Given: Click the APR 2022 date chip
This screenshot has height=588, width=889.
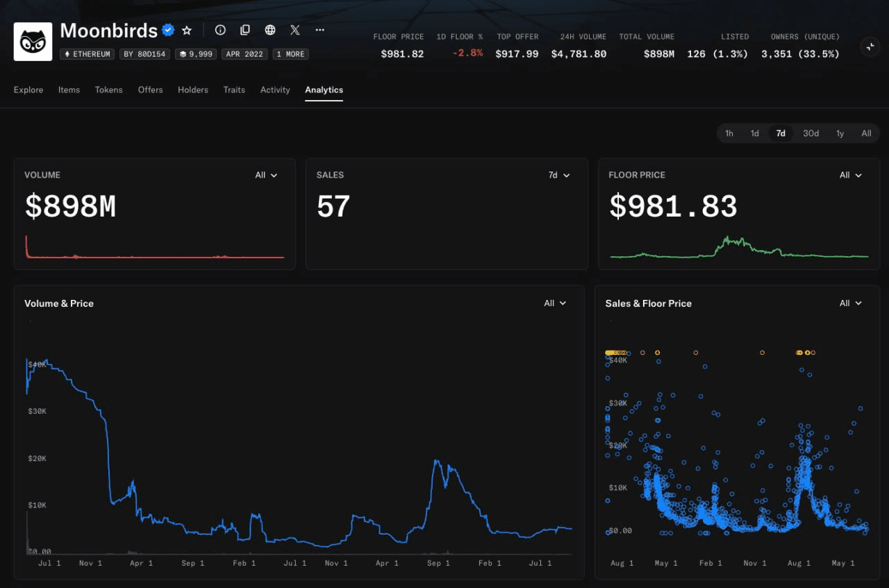Looking at the screenshot, I should [x=244, y=54].
